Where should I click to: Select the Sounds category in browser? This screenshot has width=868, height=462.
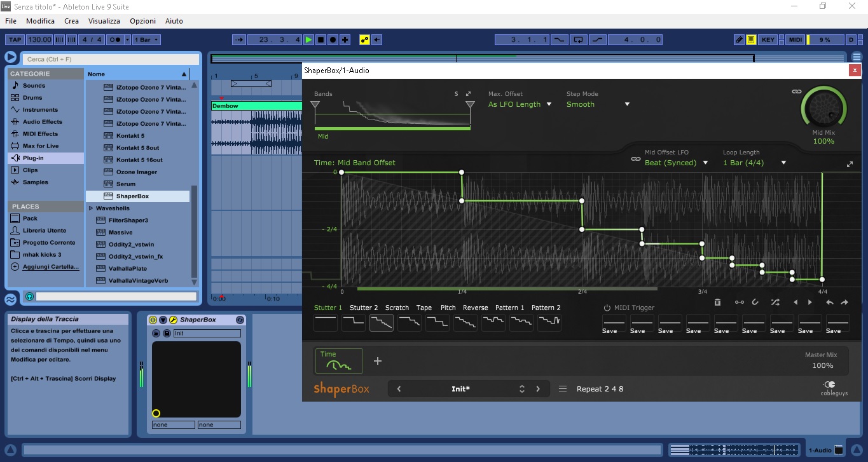point(46,86)
